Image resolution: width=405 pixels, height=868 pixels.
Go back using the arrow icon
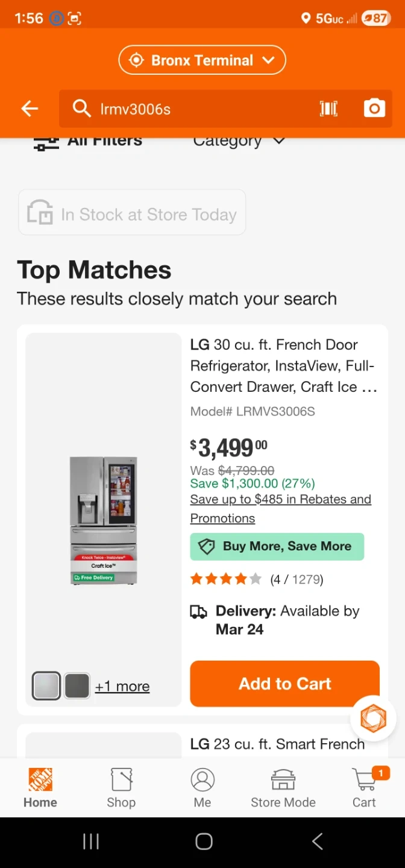point(30,108)
